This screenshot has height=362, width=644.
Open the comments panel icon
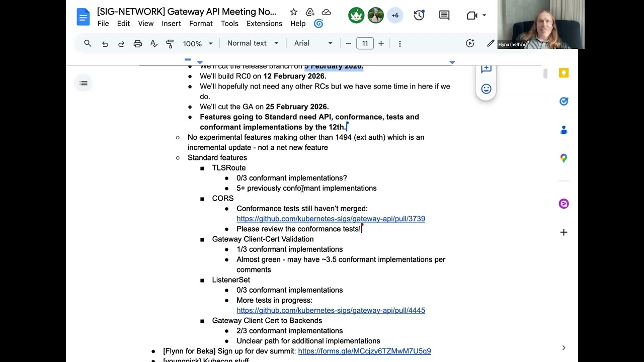coord(444,16)
